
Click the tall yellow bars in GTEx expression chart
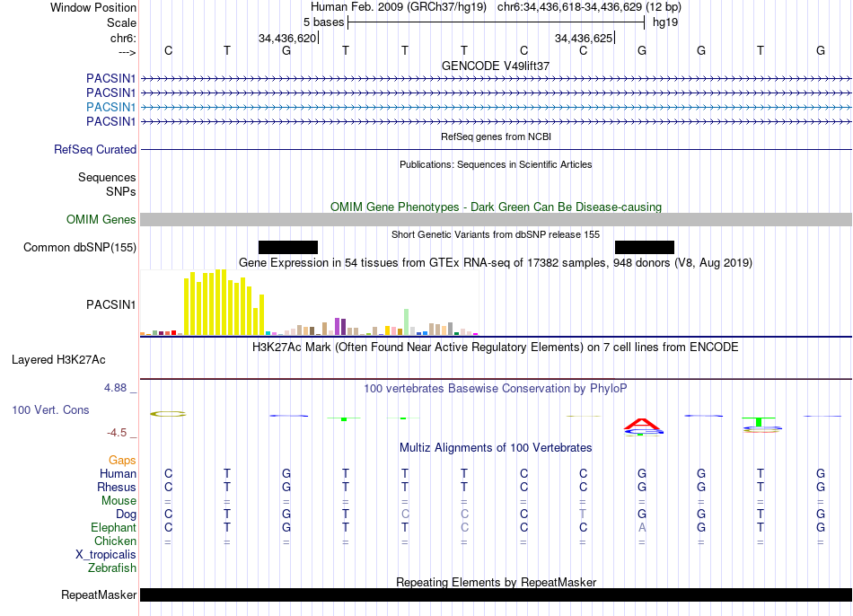coord(224,302)
